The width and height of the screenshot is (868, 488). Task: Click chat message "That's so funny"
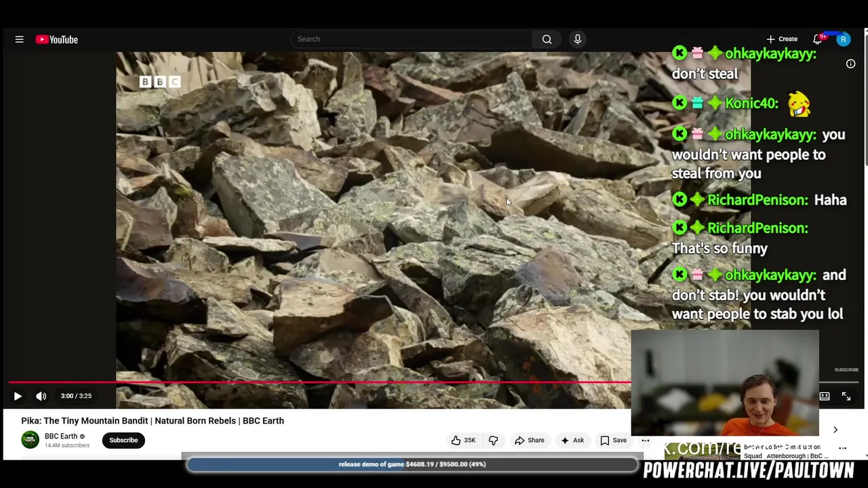point(719,249)
